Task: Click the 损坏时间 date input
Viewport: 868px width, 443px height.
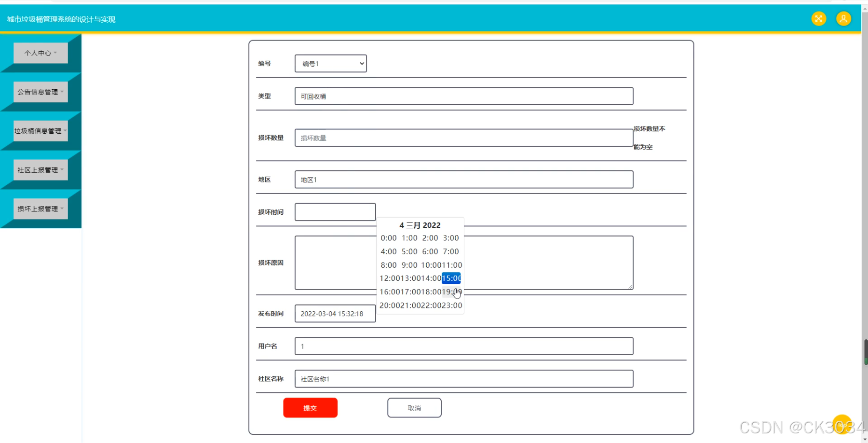Action: point(335,212)
